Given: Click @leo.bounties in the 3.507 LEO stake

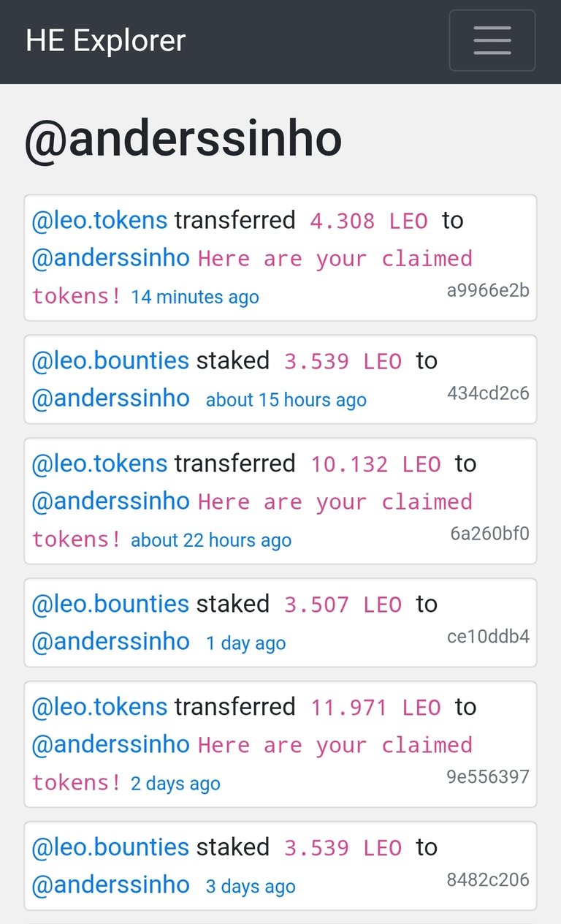Looking at the screenshot, I should point(110,604).
